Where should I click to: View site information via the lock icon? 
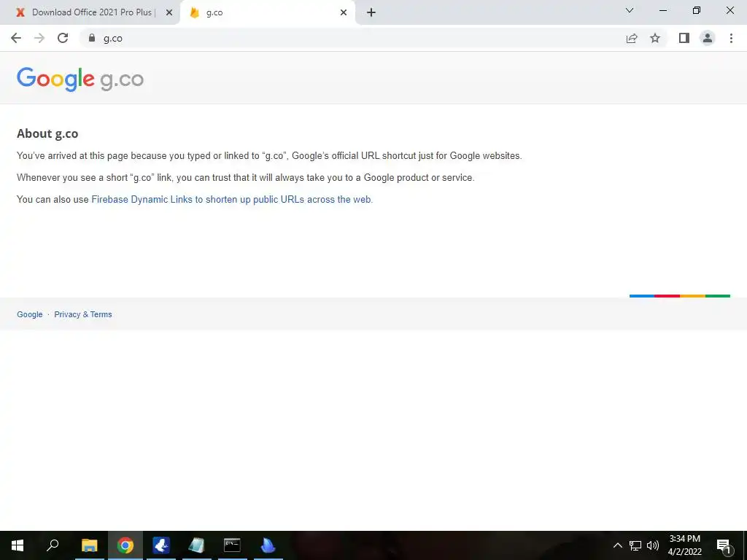coord(92,38)
